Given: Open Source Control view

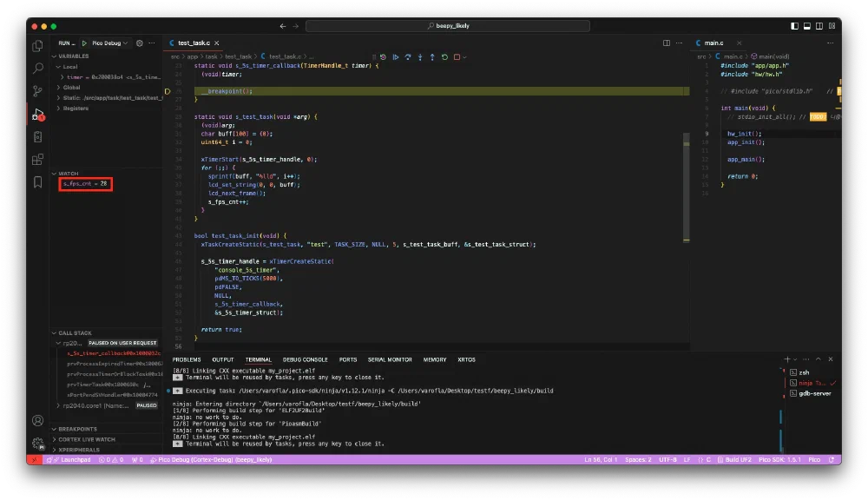Looking at the screenshot, I should pos(37,91).
